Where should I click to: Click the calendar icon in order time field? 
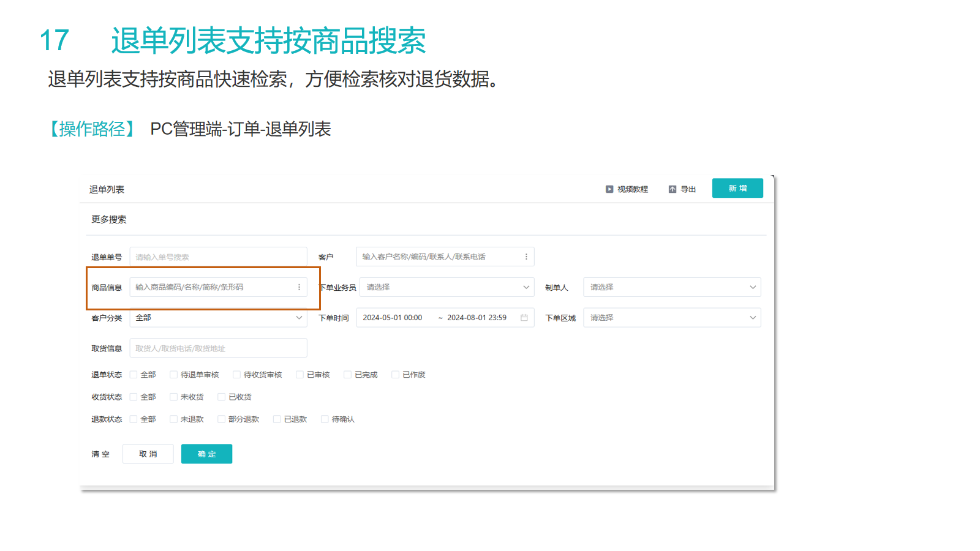click(524, 318)
